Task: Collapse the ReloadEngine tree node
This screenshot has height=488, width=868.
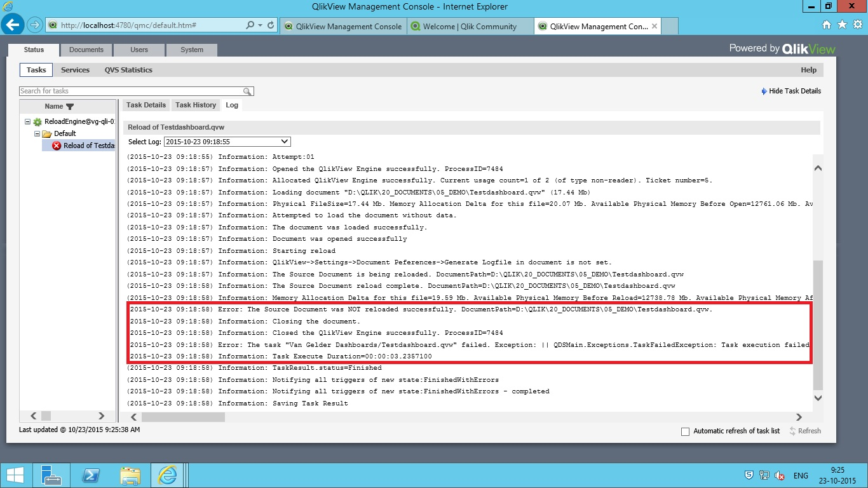Action: coord(27,121)
